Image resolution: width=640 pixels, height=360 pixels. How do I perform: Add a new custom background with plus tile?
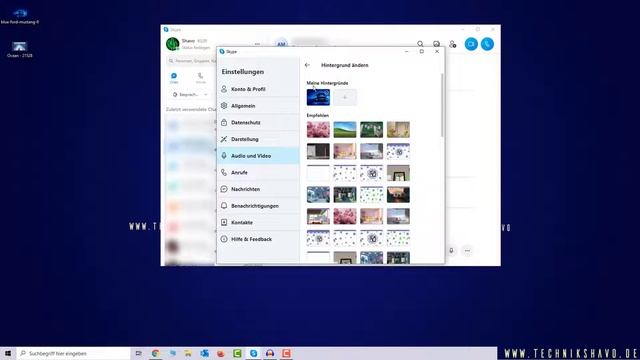coord(345,98)
